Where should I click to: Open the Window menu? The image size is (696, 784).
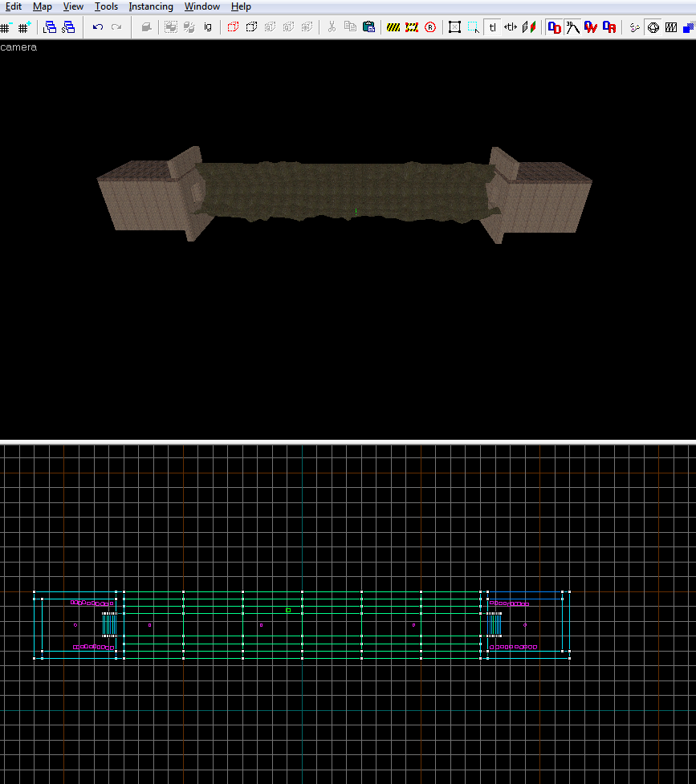pyautogui.click(x=202, y=6)
